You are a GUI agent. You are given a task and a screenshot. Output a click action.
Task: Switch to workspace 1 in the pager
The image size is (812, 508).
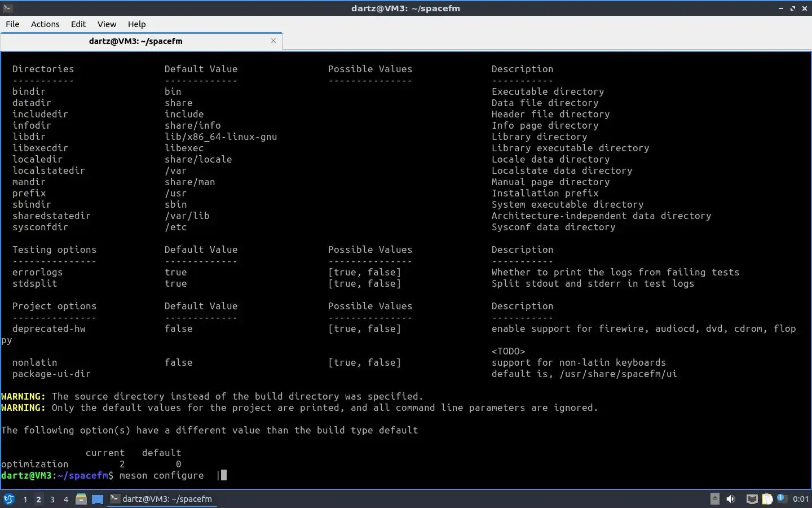coord(25,499)
